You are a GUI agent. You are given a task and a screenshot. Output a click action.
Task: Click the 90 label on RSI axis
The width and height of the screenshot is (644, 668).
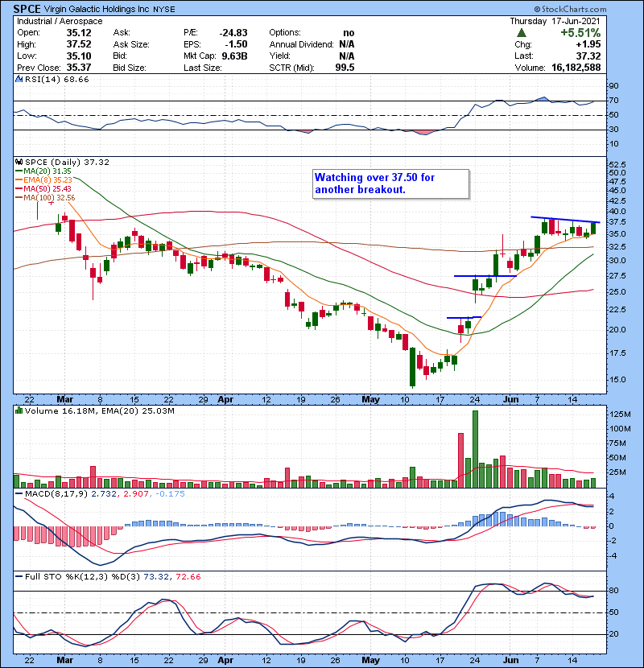[613, 85]
